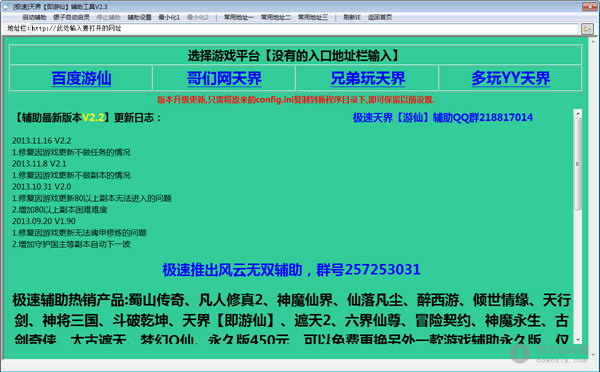Image resolution: width=600 pixels, height=372 pixels.
Task: Choose the greyed 最小化2 menu item
Action: [197, 17]
